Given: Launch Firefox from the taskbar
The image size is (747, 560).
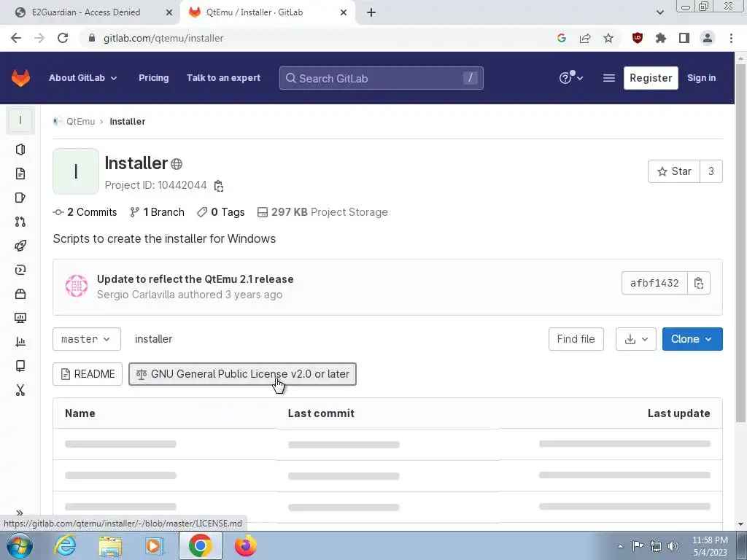Looking at the screenshot, I should (246, 545).
